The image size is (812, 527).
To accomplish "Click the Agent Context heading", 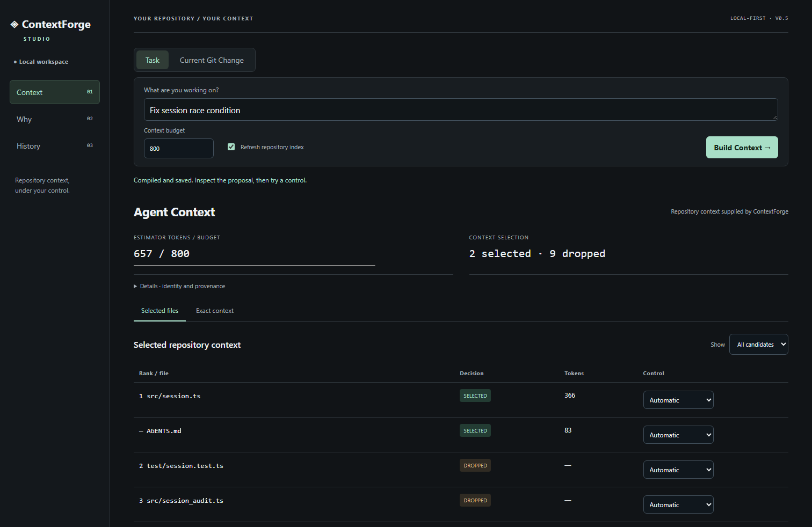I will [x=174, y=212].
